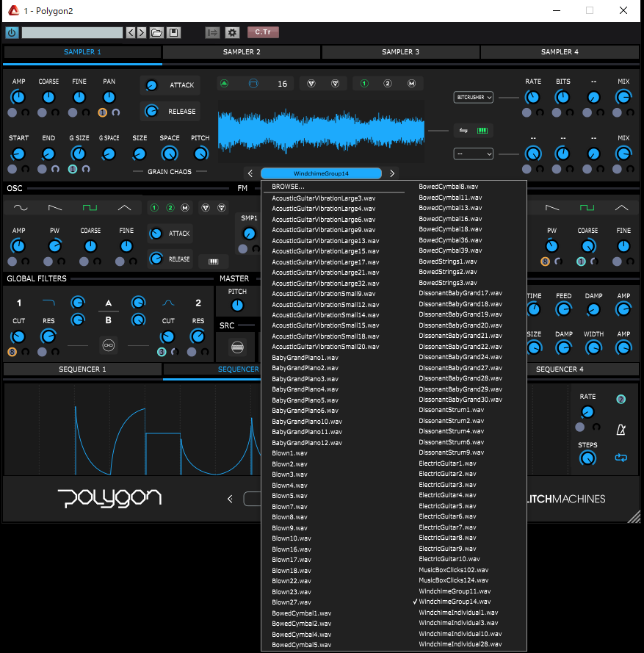Switch to the Sampler 4 tab
Image resolution: width=644 pixels, height=653 pixels.
click(x=560, y=52)
